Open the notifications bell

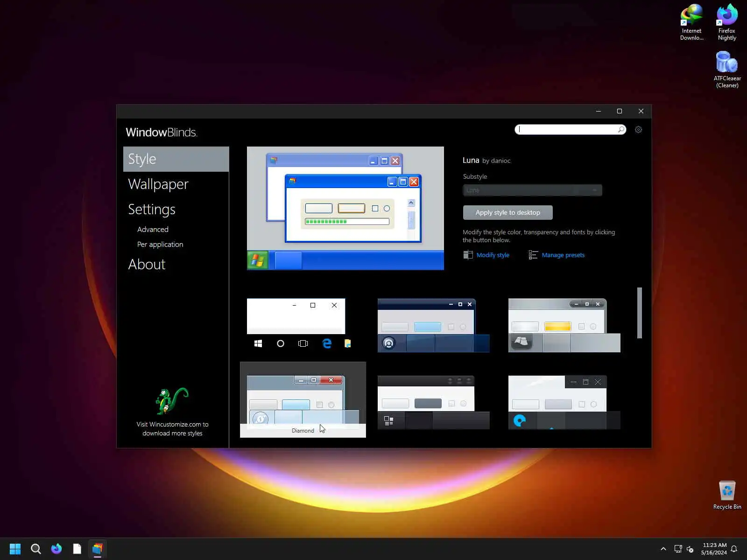[x=734, y=549]
